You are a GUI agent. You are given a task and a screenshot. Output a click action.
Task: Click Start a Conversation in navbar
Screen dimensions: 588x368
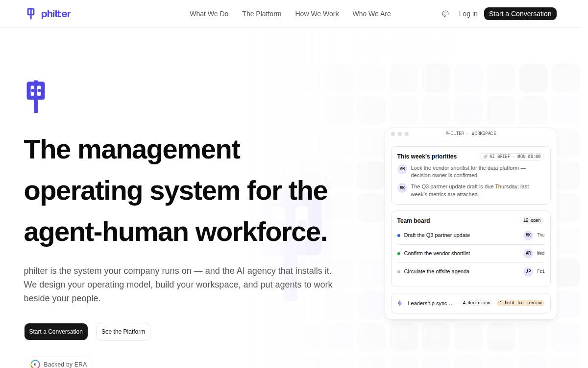(x=520, y=14)
